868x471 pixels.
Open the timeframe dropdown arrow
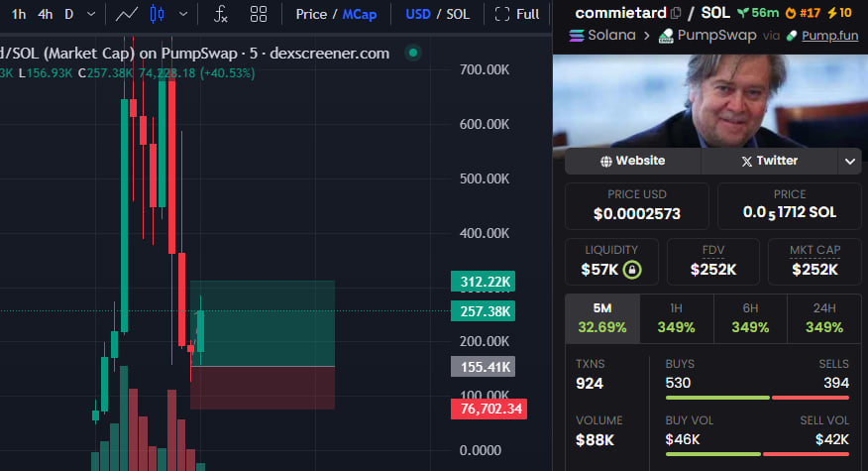(x=91, y=15)
